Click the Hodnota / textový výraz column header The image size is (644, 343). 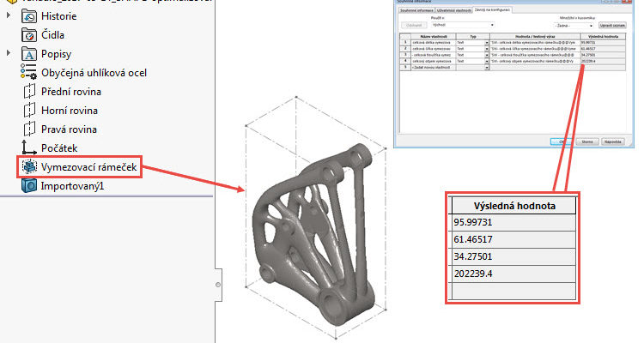[535, 37]
